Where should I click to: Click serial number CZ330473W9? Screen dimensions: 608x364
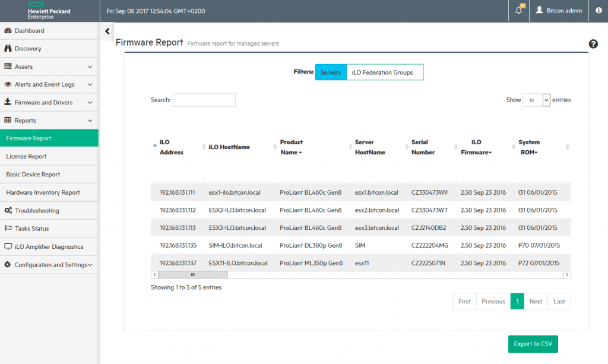pyautogui.click(x=429, y=192)
